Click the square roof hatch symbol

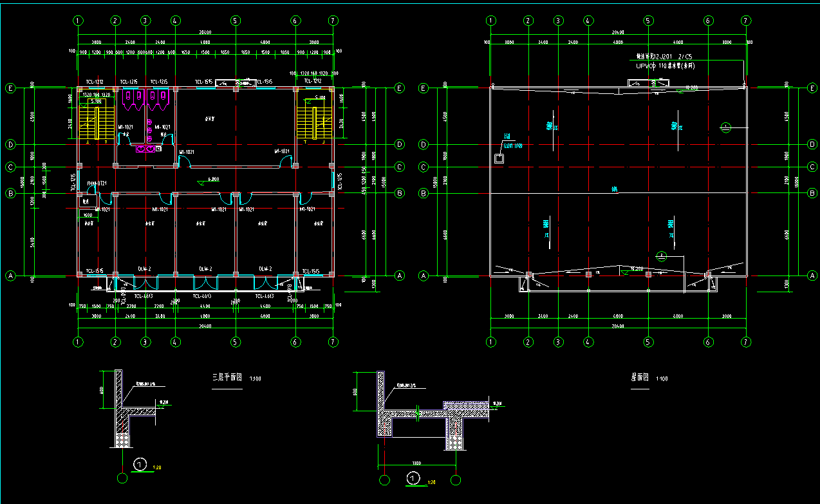point(499,158)
